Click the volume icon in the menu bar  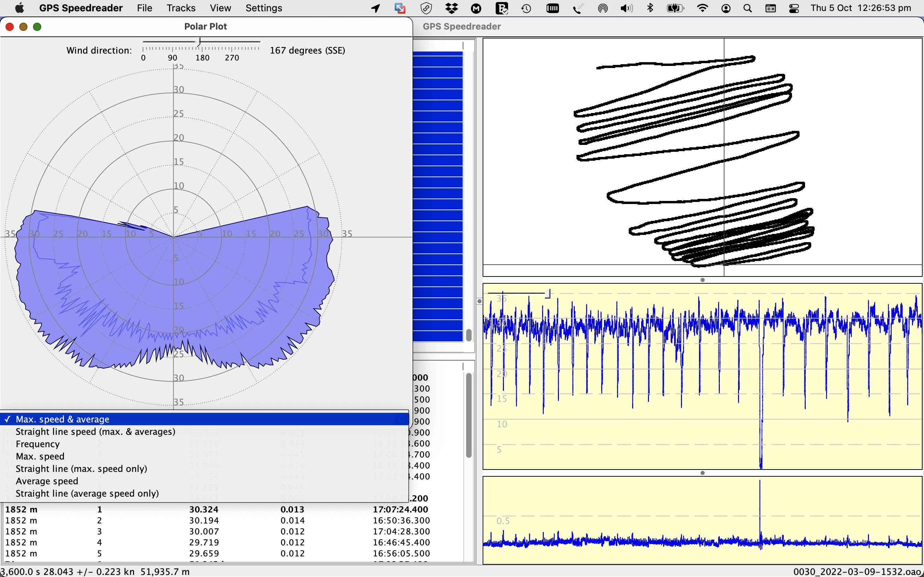(626, 8)
